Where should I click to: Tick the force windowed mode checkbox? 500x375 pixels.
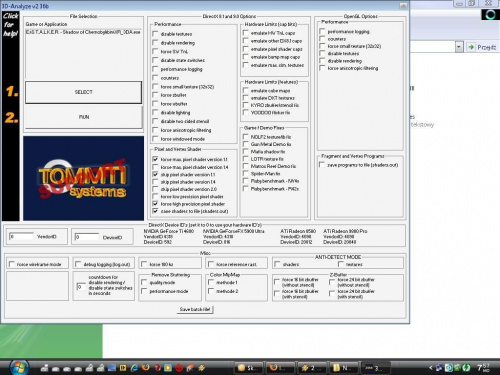click(x=155, y=139)
